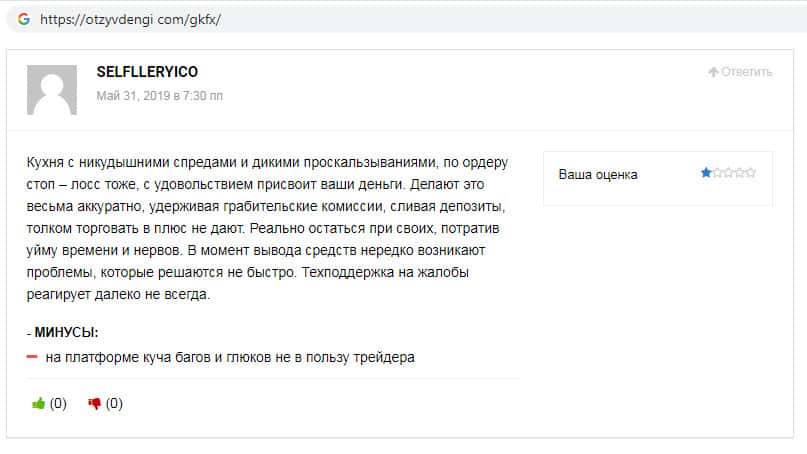Screen dimensions: 807x454
Task: Click the dislike count next to thumbs-down
Action: point(114,404)
